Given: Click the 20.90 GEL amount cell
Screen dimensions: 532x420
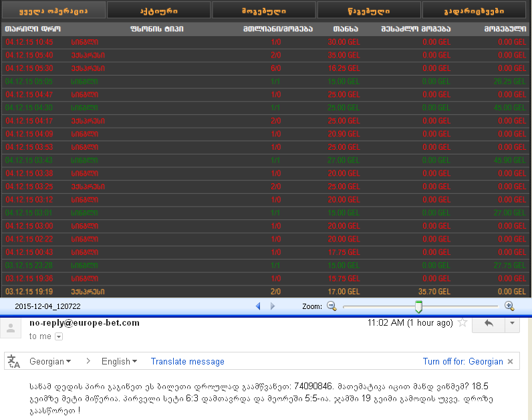Looking at the screenshot, I should pos(344,134).
